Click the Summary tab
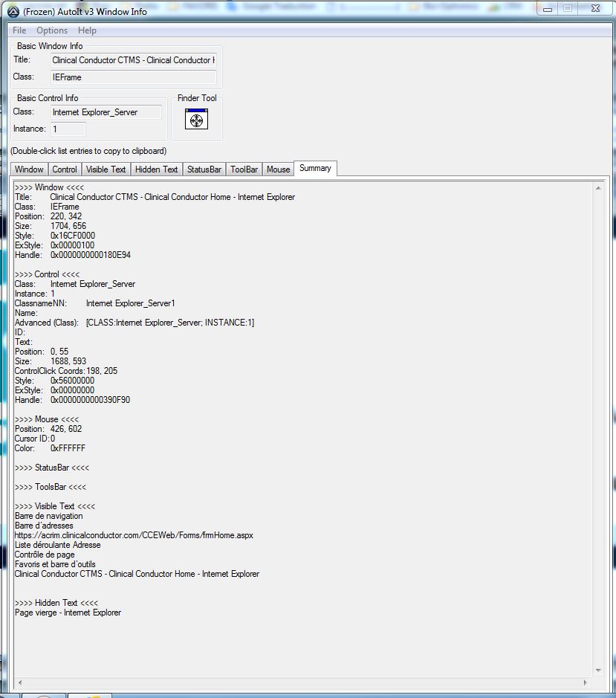 [x=315, y=168]
